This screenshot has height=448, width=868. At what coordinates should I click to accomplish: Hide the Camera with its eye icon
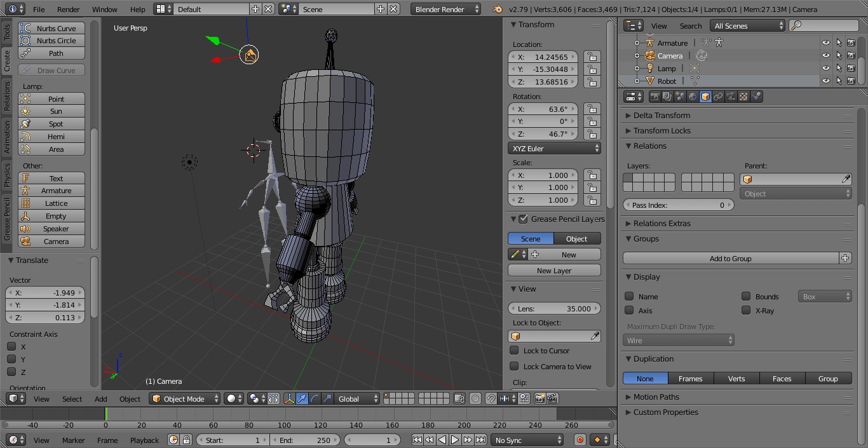826,56
